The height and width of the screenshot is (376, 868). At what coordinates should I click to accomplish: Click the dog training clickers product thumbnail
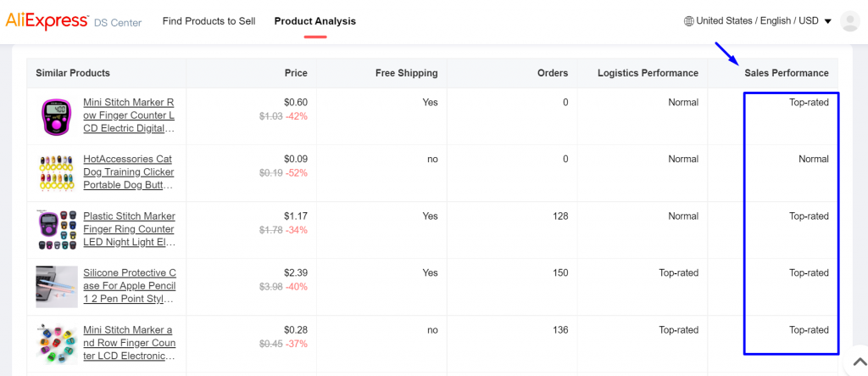[x=57, y=174]
